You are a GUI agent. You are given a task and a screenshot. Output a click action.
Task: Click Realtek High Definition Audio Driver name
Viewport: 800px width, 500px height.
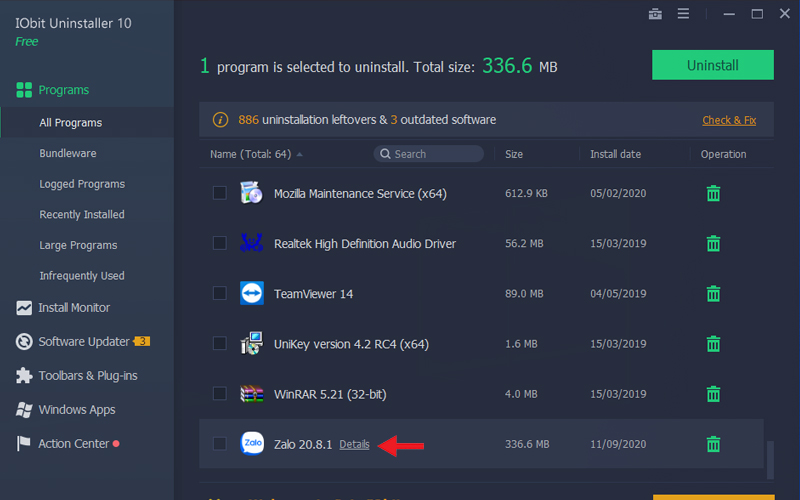(x=365, y=244)
